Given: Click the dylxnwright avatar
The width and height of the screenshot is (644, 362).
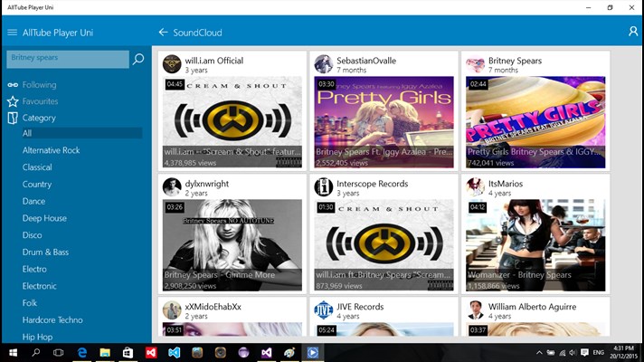Looking at the screenshot, I should [x=172, y=187].
